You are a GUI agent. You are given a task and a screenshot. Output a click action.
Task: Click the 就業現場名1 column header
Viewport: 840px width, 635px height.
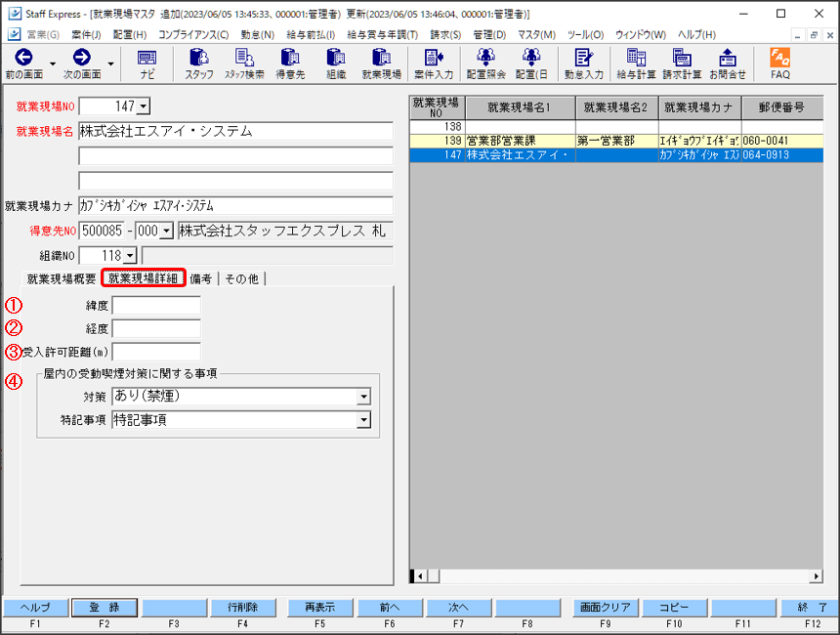tap(521, 107)
